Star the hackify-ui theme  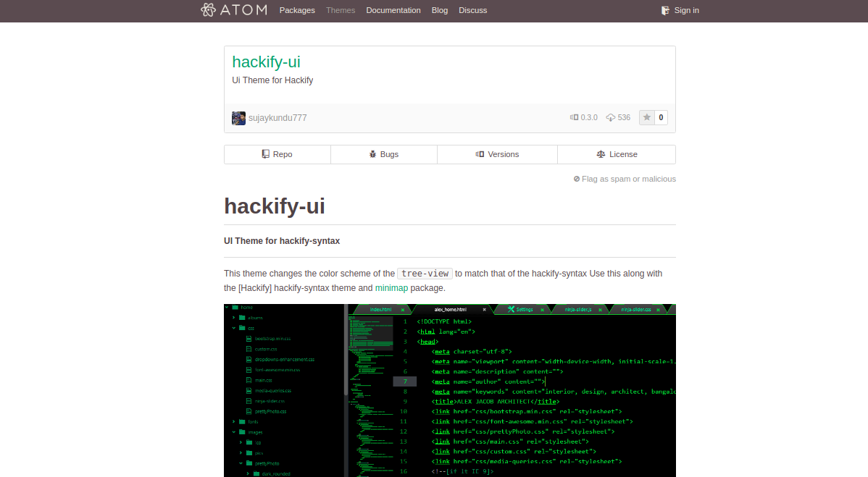[647, 118]
